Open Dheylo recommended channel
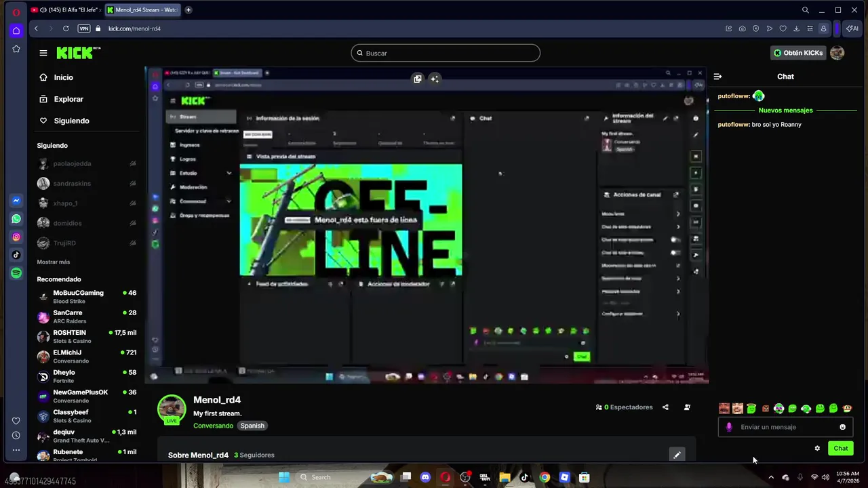 (x=87, y=376)
